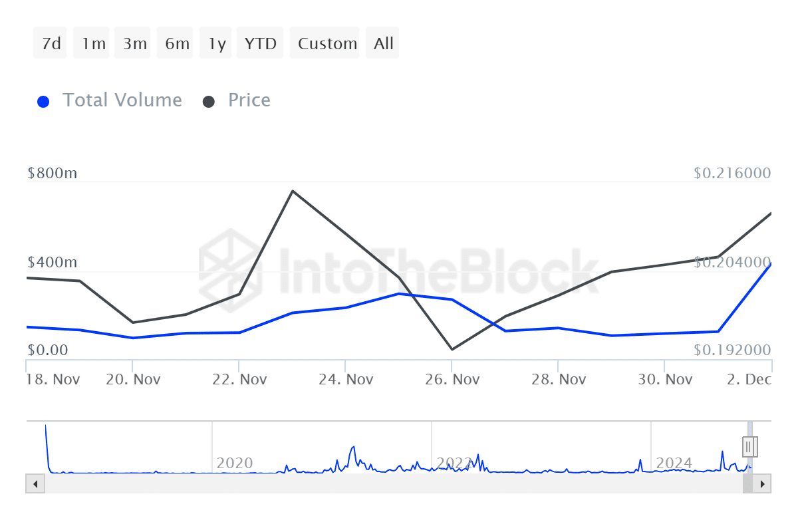Click the blue Total Volume legend dot
Screen dimensions: 798x532
[x=44, y=102]
